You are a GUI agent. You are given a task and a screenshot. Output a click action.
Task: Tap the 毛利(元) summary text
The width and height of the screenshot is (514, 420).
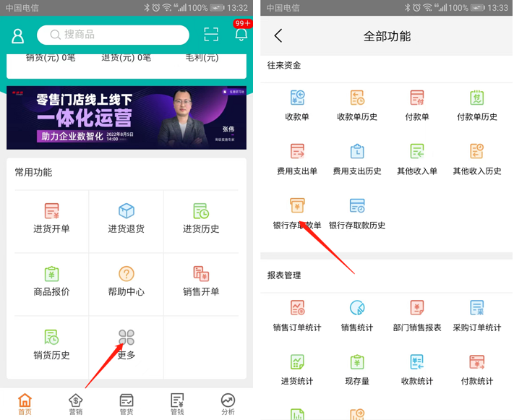point(202,58)
